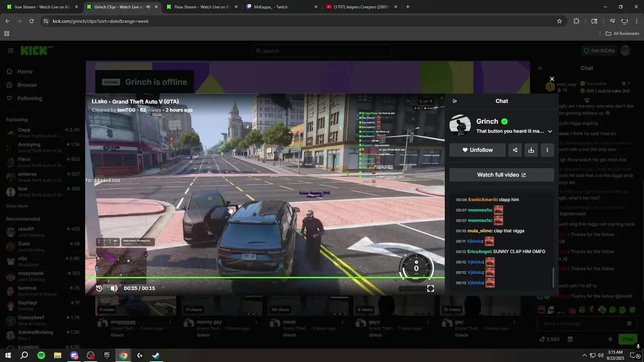Open emoji picker in chat input
Viewport: 644px width, 362px height.
click(x=629, y=324)
